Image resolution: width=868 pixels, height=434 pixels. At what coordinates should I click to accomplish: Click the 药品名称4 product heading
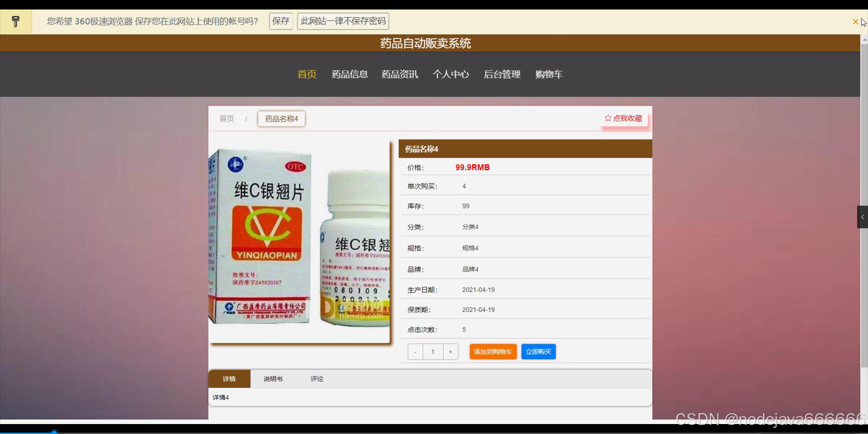tap(421, 149)
